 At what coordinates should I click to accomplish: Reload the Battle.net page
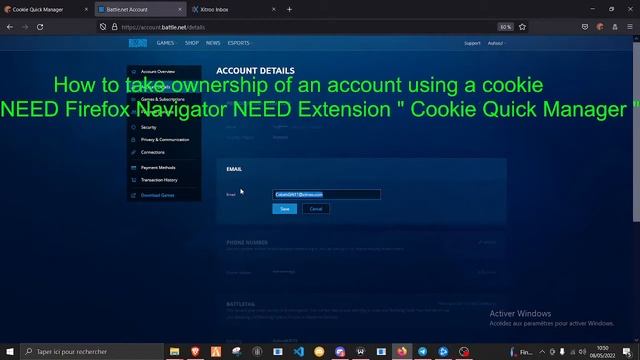click(40, 27)
